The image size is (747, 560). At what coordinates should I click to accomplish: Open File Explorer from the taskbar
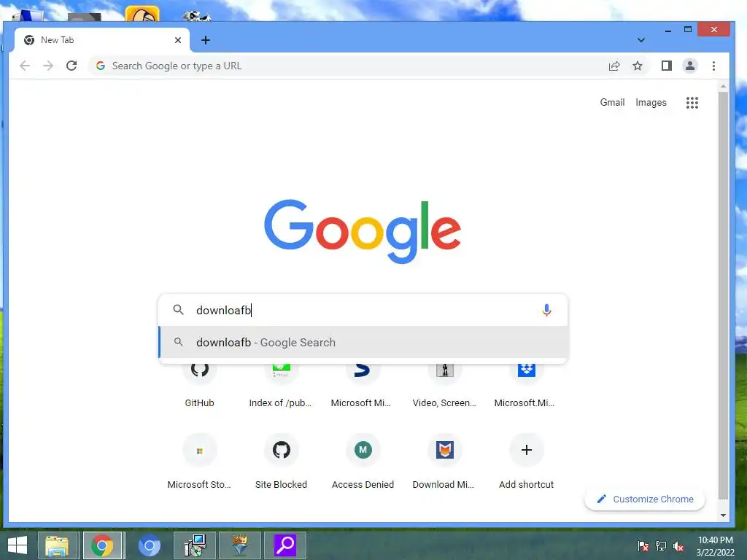click(x=57, y=545)
